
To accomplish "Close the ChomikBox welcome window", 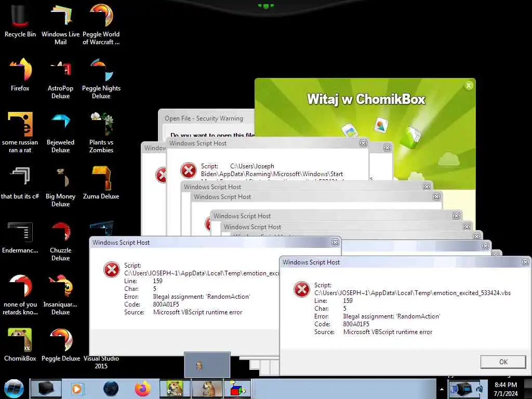I will (469, 86).
